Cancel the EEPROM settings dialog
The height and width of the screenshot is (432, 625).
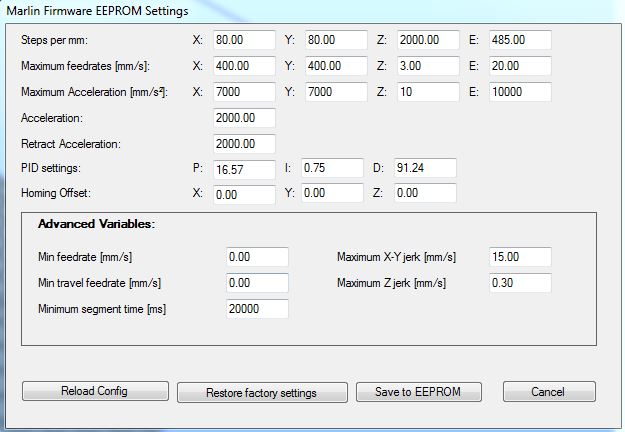(549, 391)
